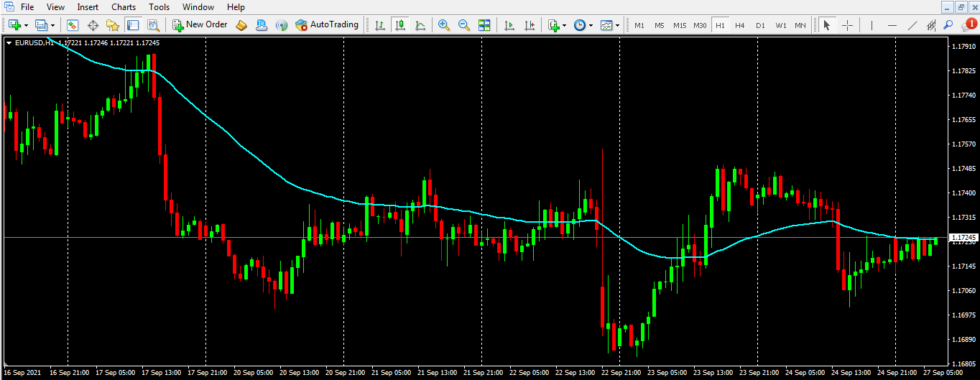Expand the Periods dropdown arrow
Viewport: 980px width, 380px height.
[x=591, y=25]
